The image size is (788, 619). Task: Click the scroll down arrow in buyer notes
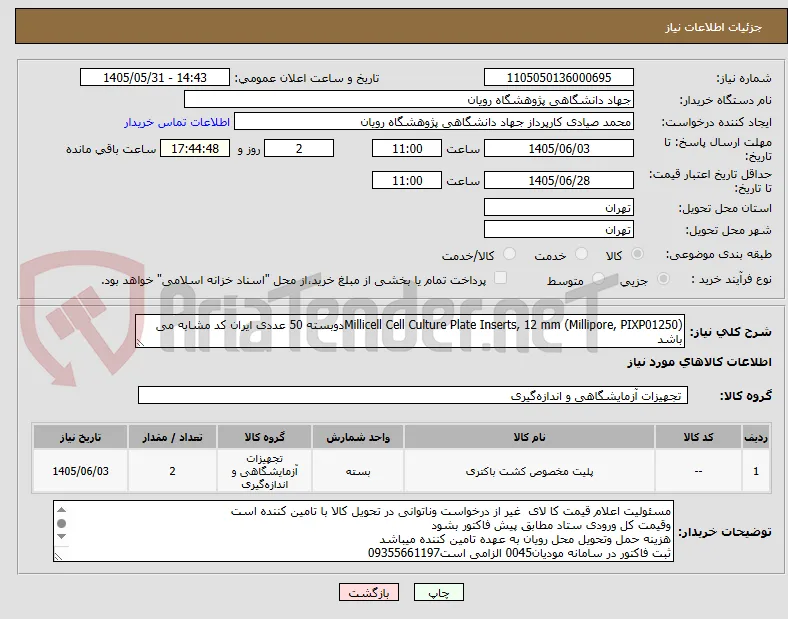click(x=61, y=537)
